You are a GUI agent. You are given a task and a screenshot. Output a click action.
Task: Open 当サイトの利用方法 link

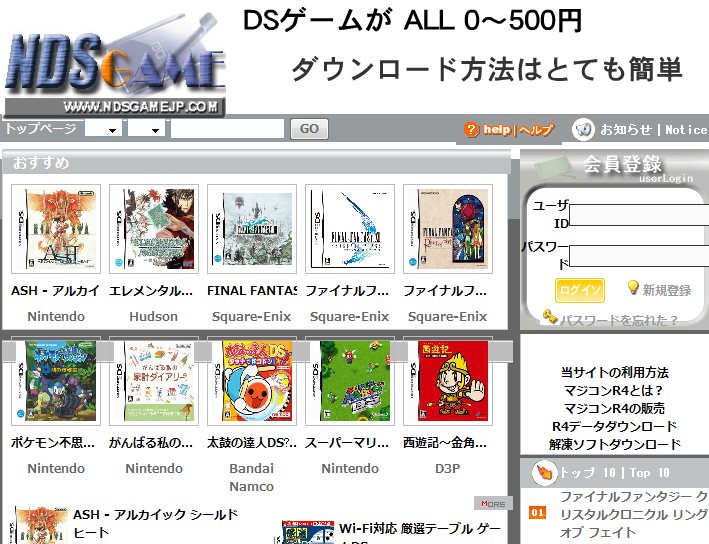pyautogui.click(x=614, y=373)
